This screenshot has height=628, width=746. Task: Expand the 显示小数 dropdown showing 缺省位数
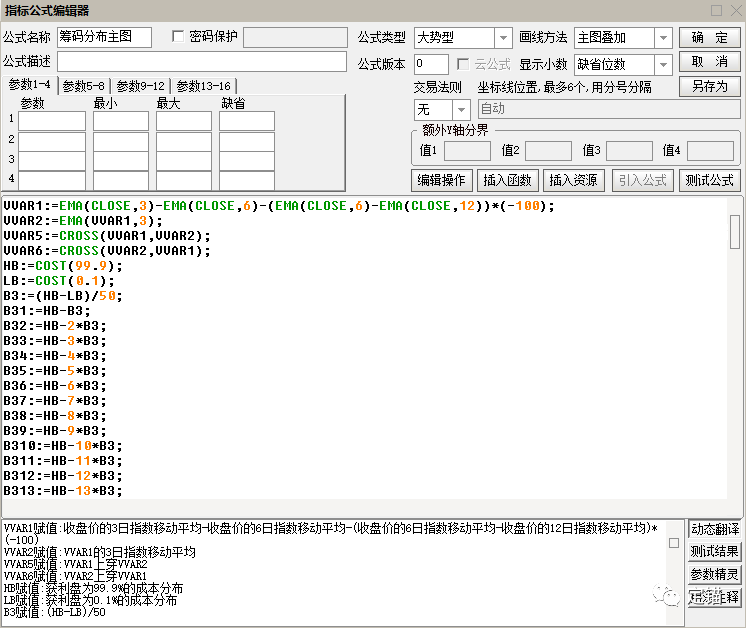(663, 65)
